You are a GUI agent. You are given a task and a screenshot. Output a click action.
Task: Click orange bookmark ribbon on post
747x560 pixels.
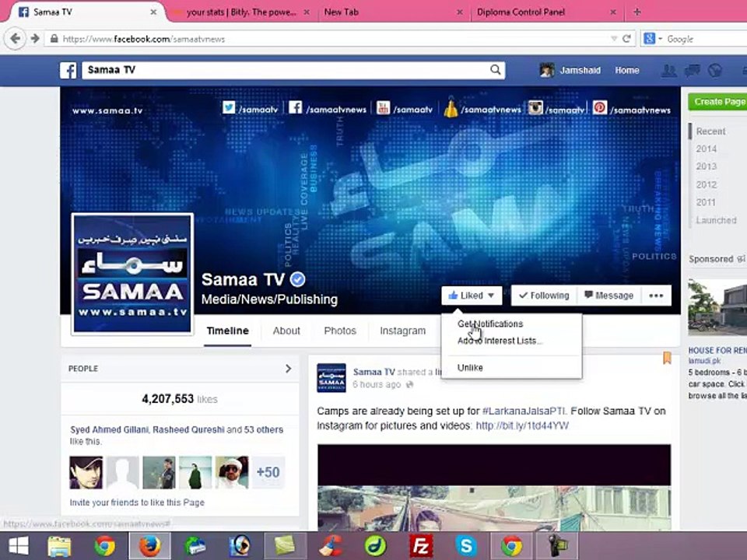(667, 358)
